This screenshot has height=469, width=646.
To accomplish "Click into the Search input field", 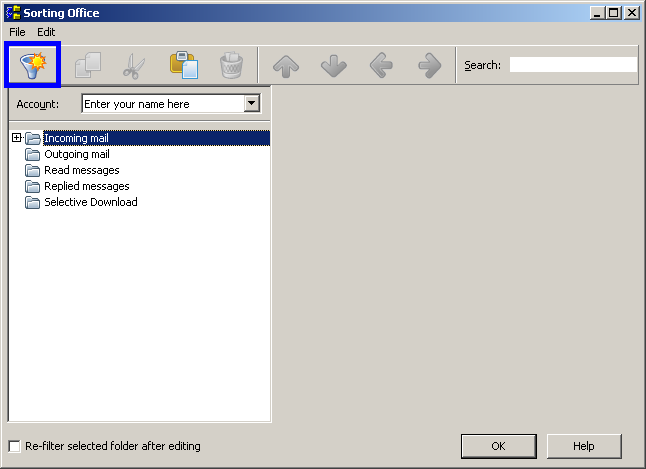I will (x=572, y=65).
